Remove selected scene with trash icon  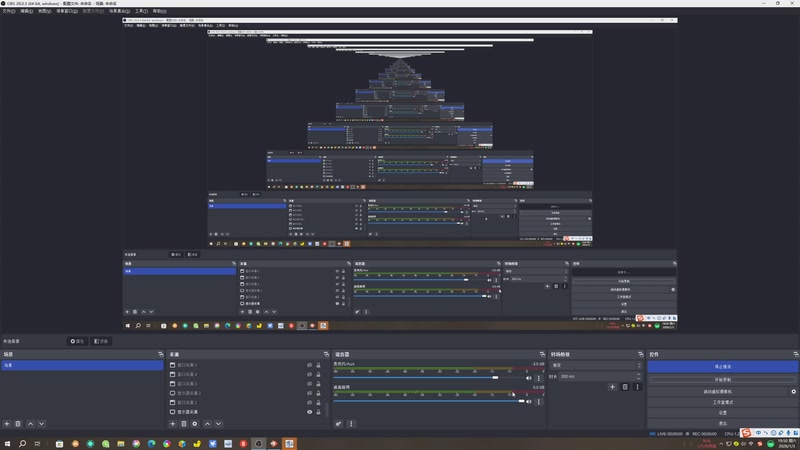tap(18, 423)
